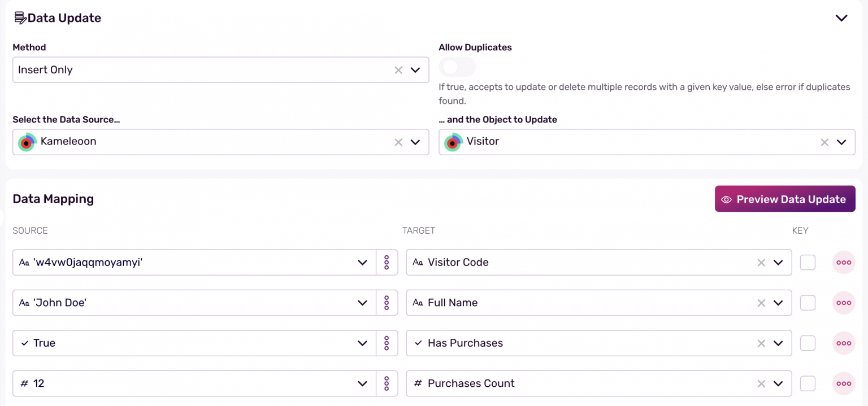Open more options for the Full Name row
Screen dimensions: 868x406
tap(843, 303)
